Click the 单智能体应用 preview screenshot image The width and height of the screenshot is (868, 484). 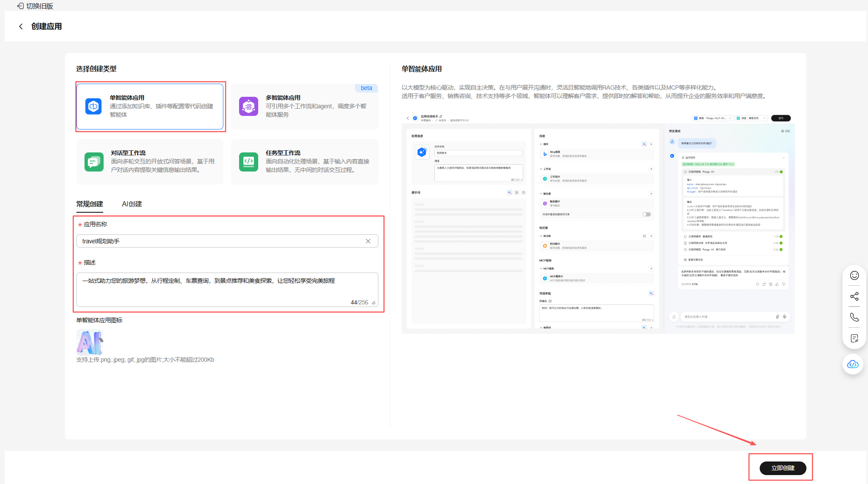pyautogui.click(x=598, y=223)
